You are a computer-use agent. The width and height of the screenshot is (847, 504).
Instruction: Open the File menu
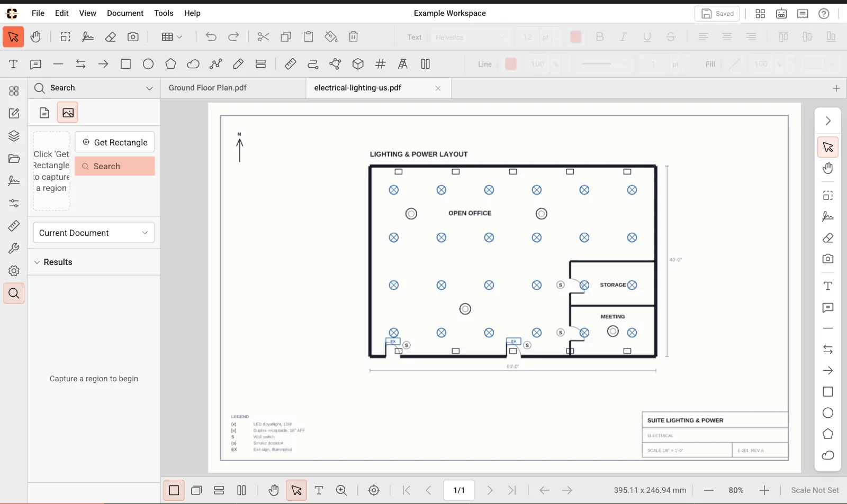pyautogui.click(x=38, y=13)
